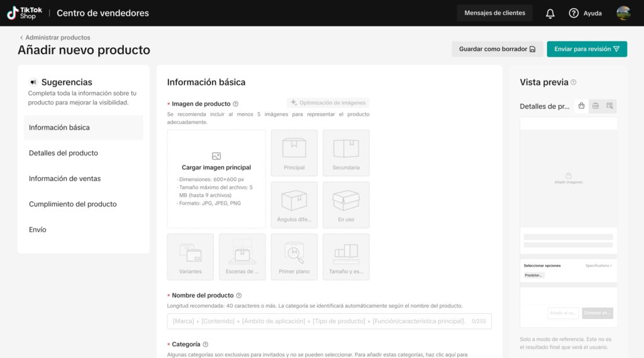Go to Información de ventas section
Image resolution: width=644 pixels, height=358 pixels.
pos(65,179)
